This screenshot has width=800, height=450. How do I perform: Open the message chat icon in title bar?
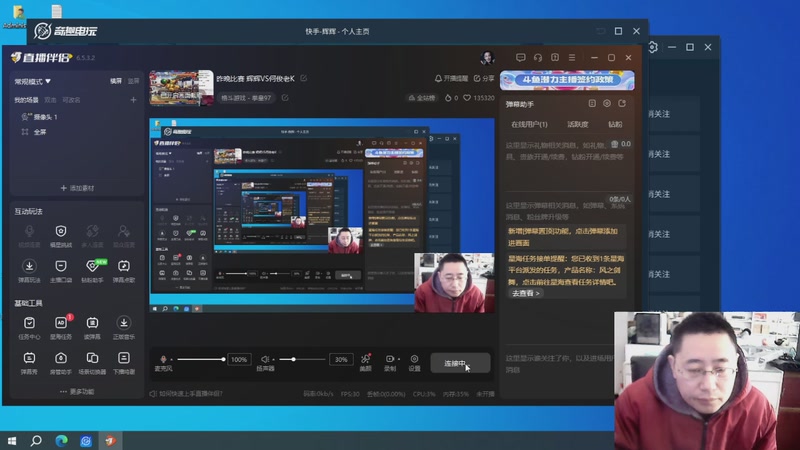(x=520, y=58)
